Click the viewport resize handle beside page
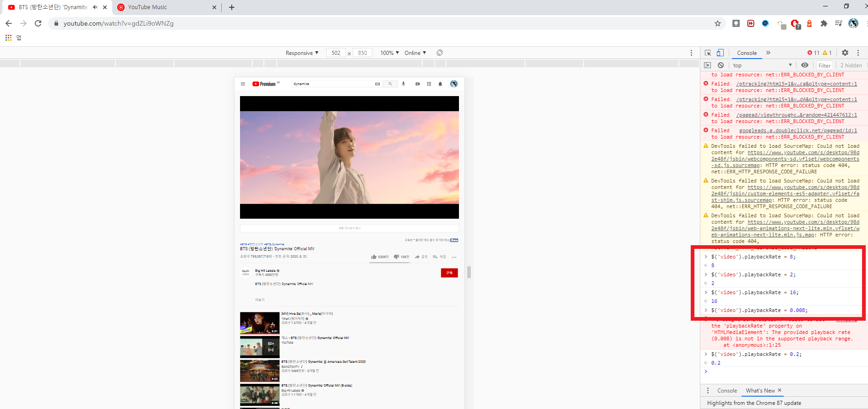The image size is (868, 409). click(x=469, y=272)
